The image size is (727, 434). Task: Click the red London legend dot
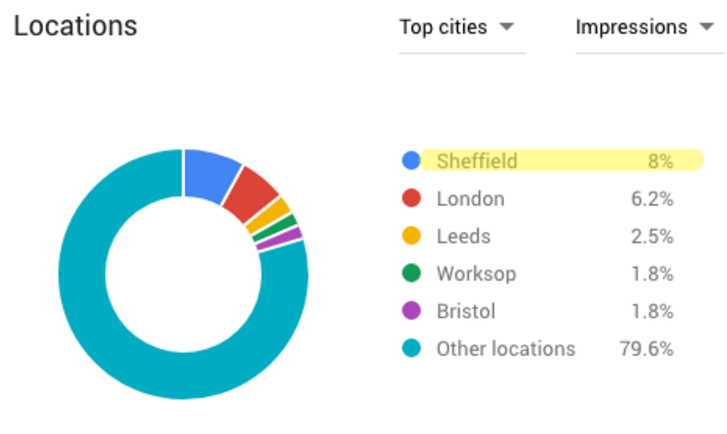[410, 198]
